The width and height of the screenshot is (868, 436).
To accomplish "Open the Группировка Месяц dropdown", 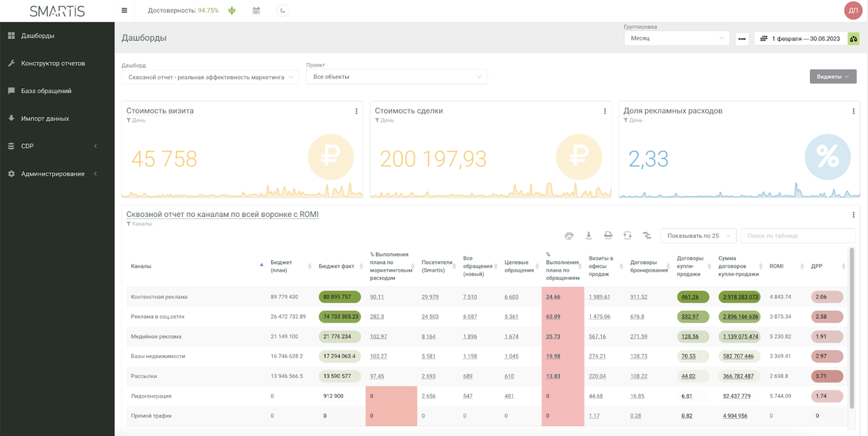I will pos(676,38).
